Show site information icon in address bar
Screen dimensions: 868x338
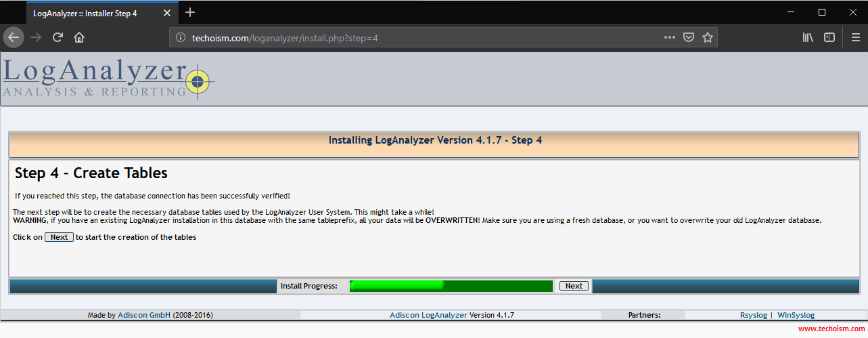click(x=180, y=38)
